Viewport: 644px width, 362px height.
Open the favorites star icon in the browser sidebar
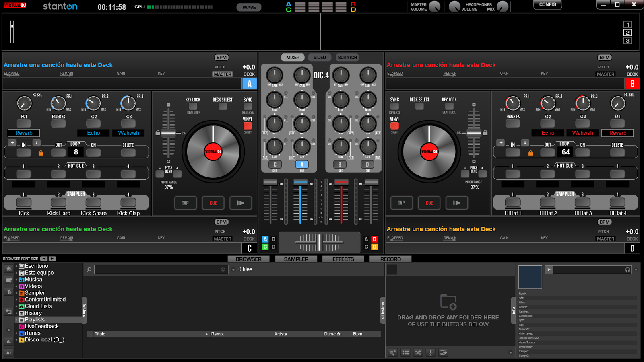point(8,268)
